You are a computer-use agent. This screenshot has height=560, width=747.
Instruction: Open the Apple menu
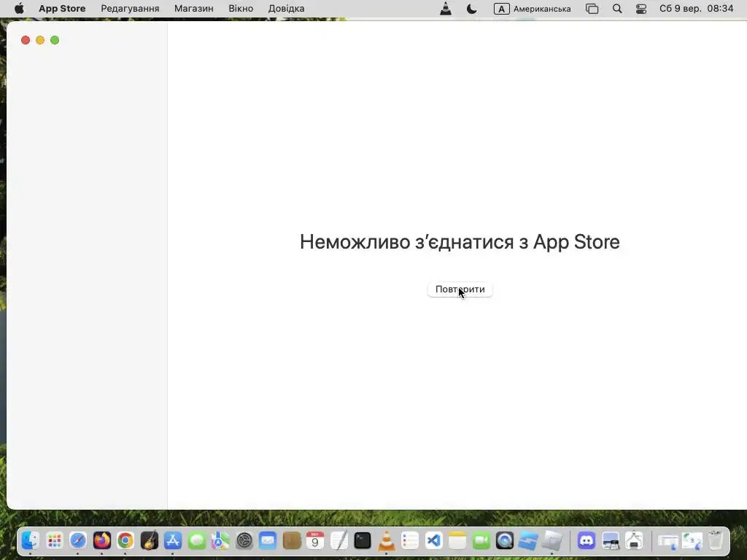click(19, 9)
